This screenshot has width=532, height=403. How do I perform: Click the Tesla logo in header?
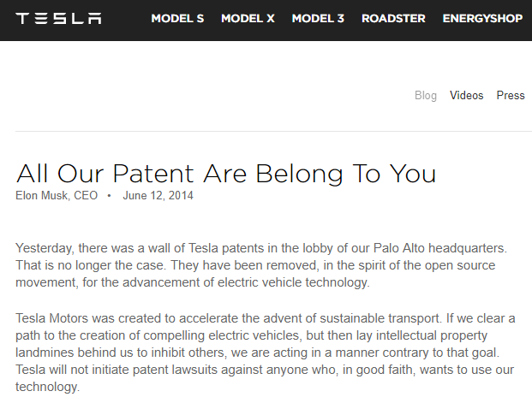point(58,18)
